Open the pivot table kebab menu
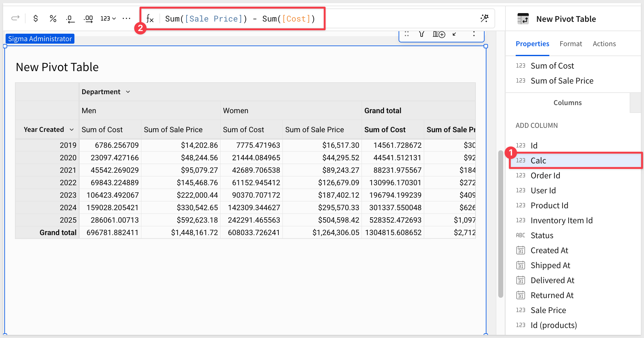 [474, 34]
